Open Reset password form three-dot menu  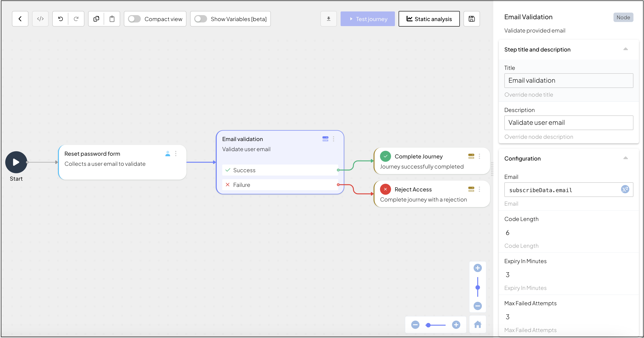point(176,153)
